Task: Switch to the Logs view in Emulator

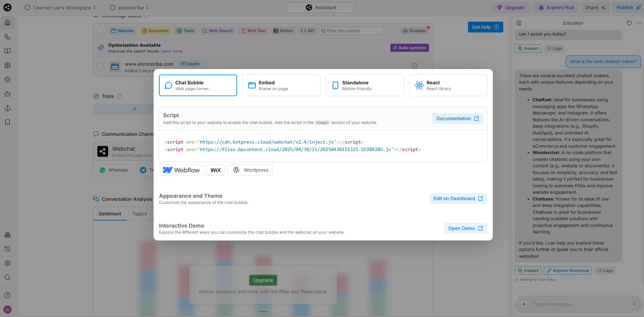Action: tap(555, 48)
